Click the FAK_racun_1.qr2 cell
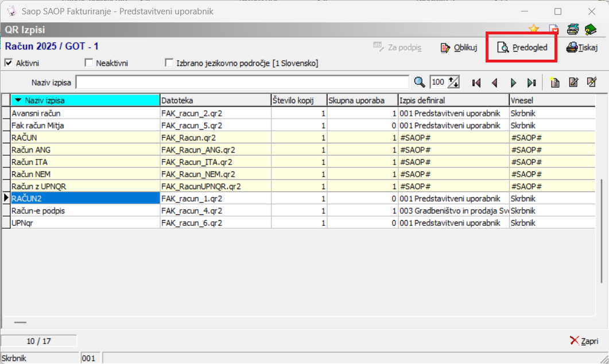The width and height of the screenshot is (609, 364). coord(216,198)
